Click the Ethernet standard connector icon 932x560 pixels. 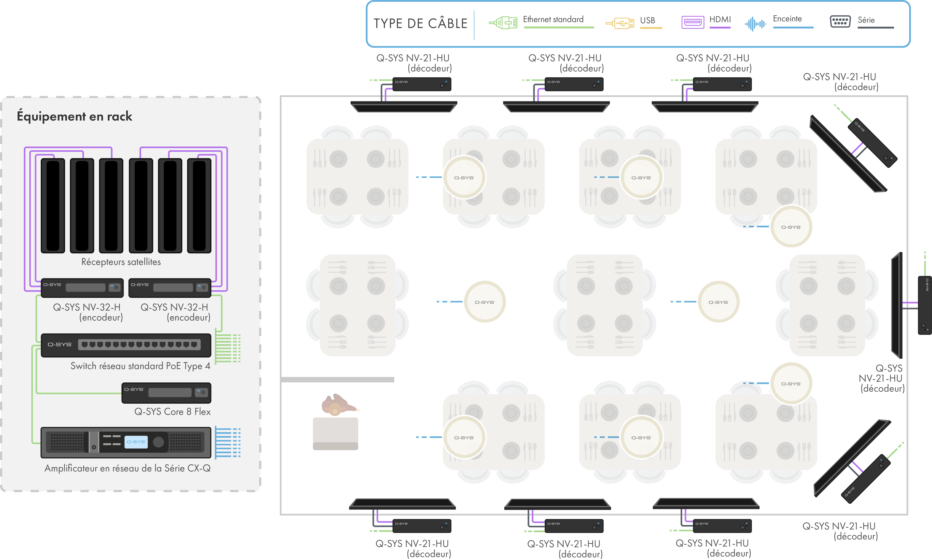[x=503, y=23]
